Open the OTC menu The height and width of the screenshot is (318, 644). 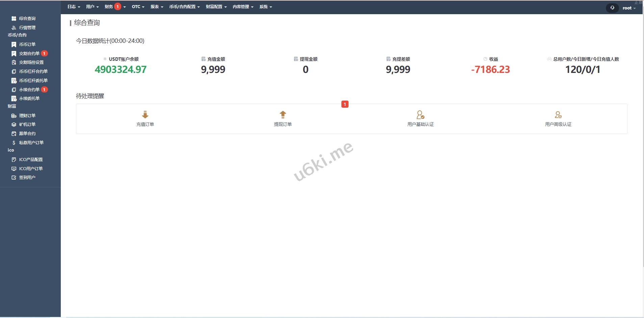138,7
